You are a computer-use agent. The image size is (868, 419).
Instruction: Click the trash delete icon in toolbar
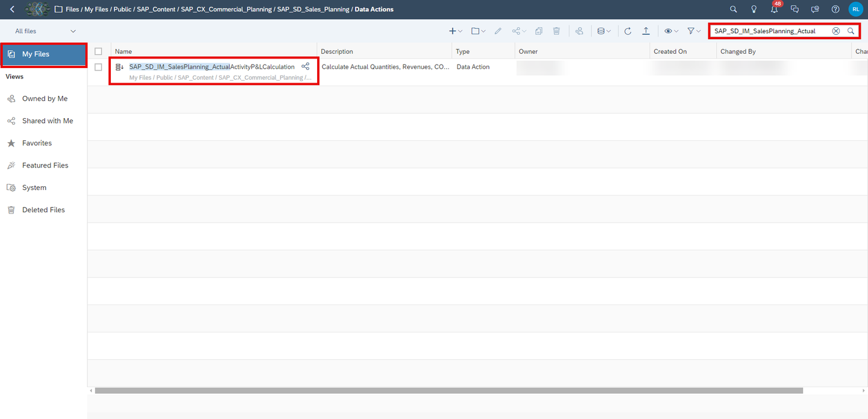click(x=557, y=31)
